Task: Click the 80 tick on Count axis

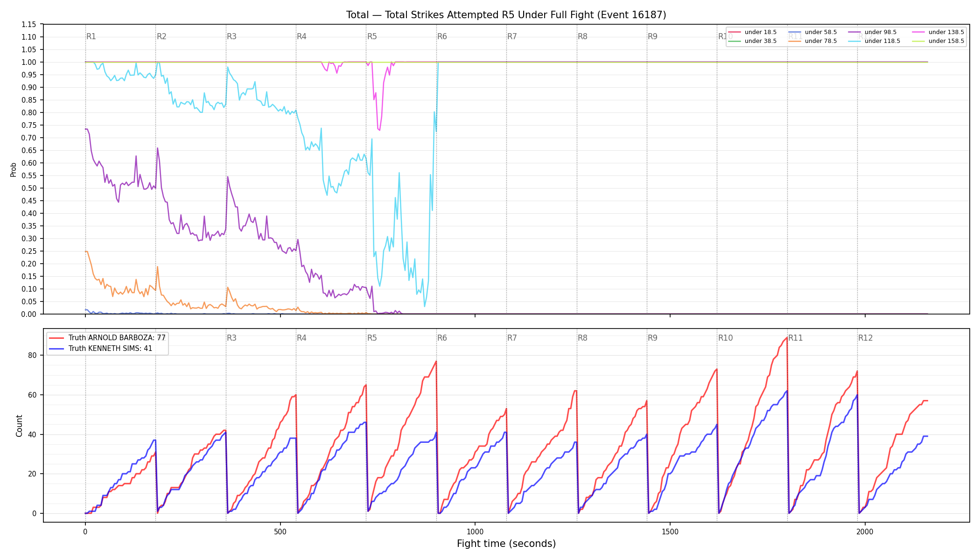Action: click(x=32, y=355)
